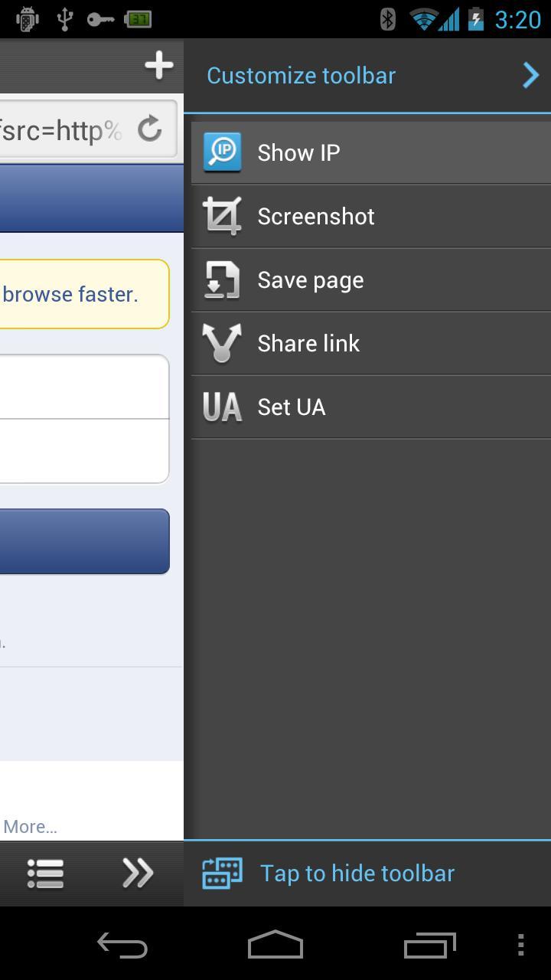Tap the Show IP icon

pyautogui.click(x=222, y=152)
